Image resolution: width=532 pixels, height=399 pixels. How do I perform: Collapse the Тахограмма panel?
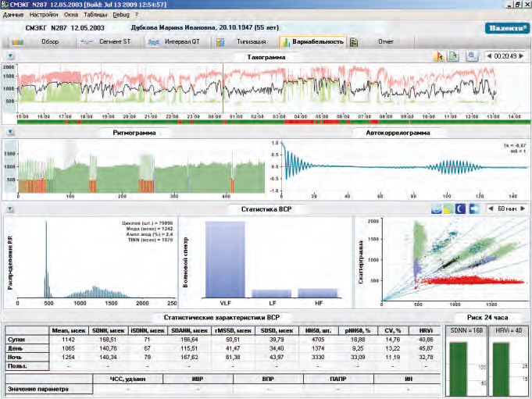point(9,57)
